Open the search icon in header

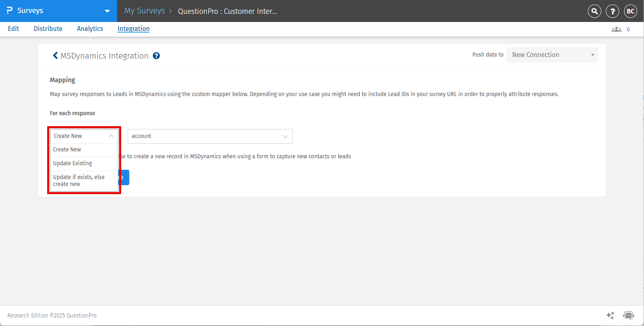tap(594, 11)
